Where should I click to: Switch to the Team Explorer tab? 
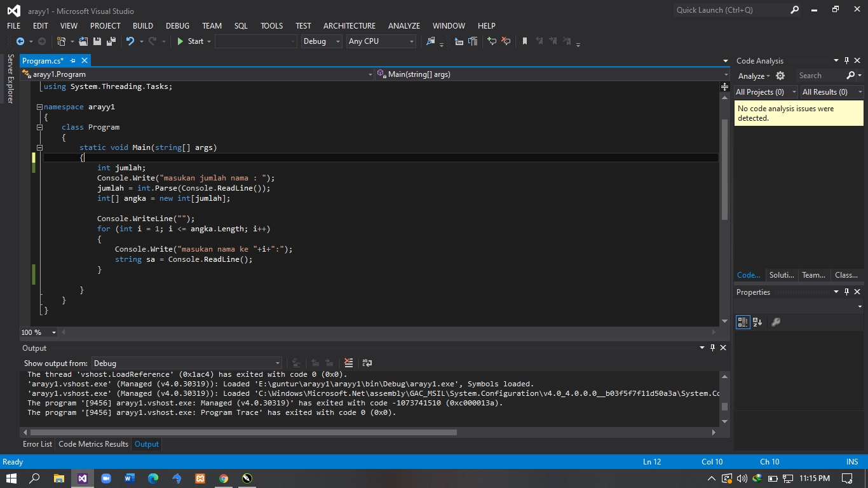[814, 275]
